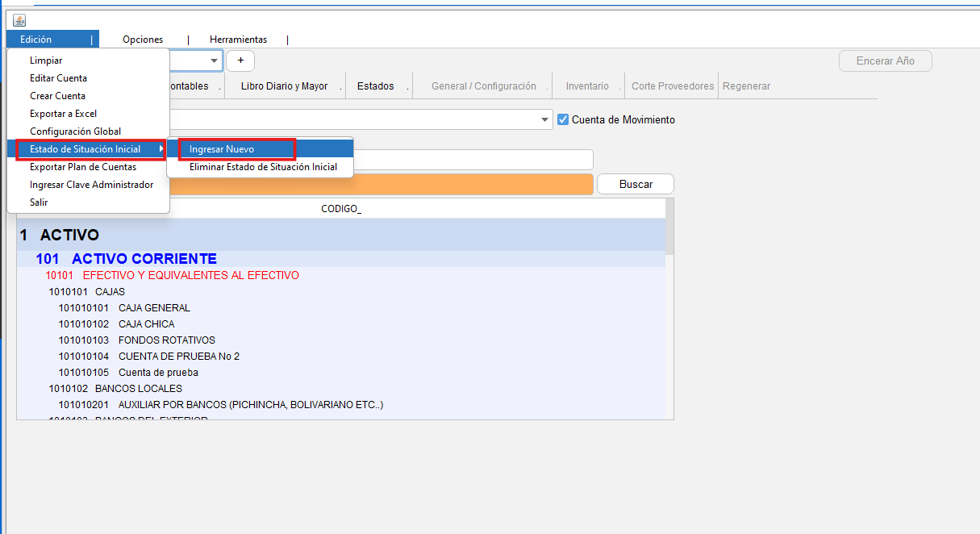Click the Encerrar Año button
This screenshot has width=980, height=534.
pyautogui.click(x=885, y=61)
